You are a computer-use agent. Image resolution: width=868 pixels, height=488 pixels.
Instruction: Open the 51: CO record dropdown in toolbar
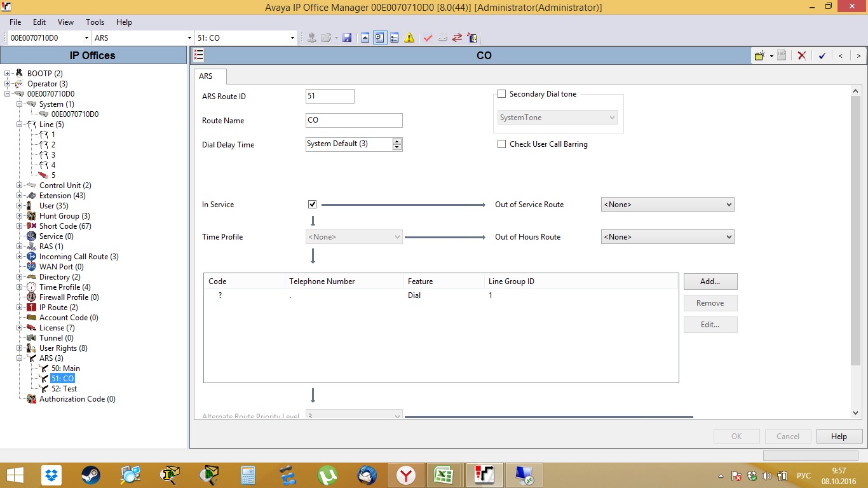292,38
